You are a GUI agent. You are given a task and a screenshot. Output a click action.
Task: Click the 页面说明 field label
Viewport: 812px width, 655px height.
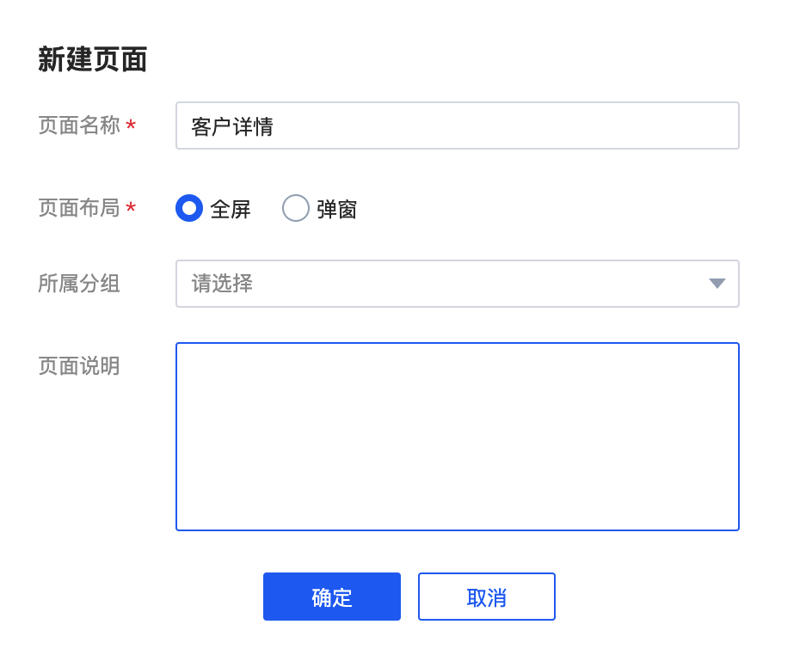pyautogui.click(x=79, y=366)
